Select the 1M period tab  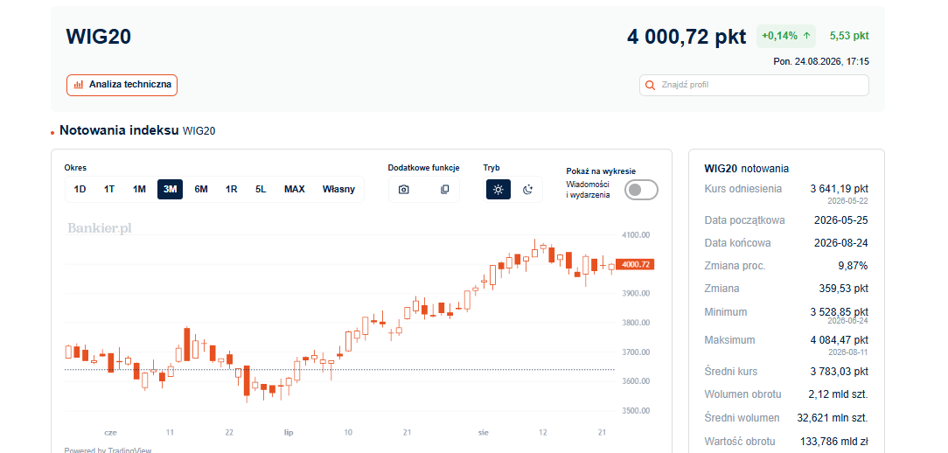(x=140, y=189)
